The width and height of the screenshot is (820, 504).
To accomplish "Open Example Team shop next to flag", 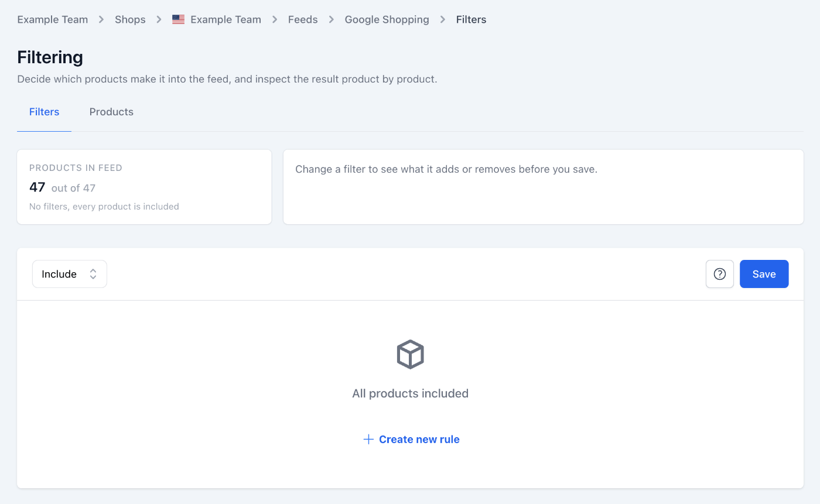I will click(226, 19).
